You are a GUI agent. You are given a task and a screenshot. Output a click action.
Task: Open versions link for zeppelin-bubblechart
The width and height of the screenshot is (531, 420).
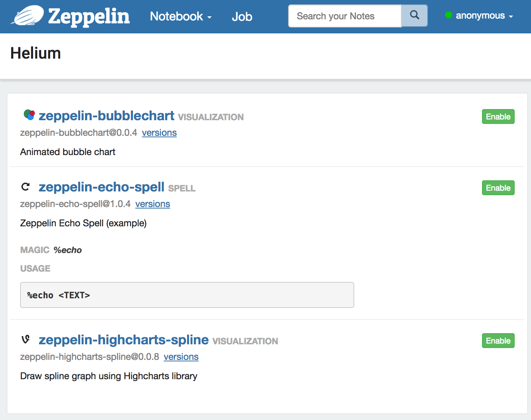click(x=159, y=133)
